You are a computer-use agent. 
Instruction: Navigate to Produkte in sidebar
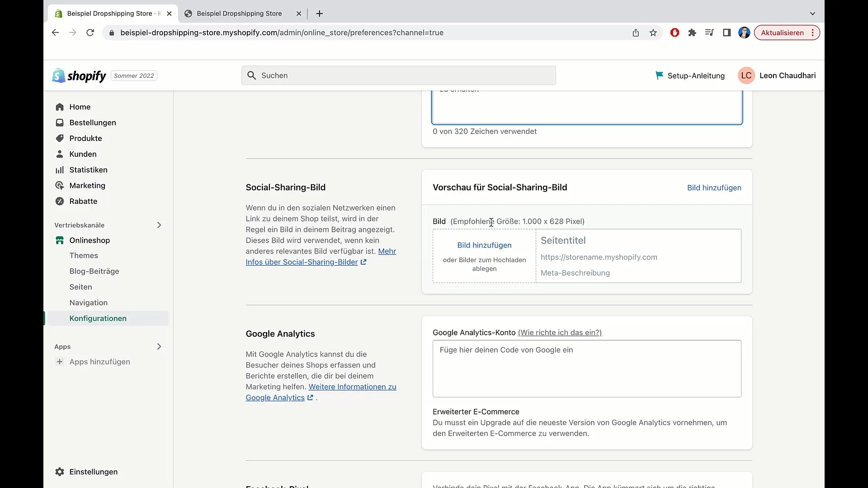tap(85, 138)
